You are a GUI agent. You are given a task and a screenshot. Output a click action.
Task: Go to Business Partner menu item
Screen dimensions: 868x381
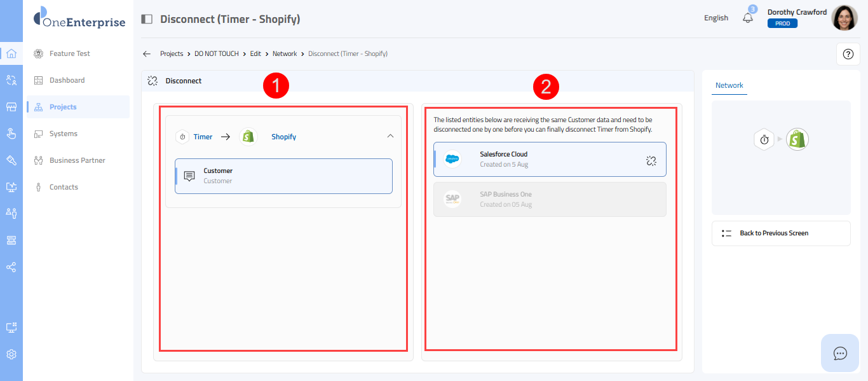(77, 160)
